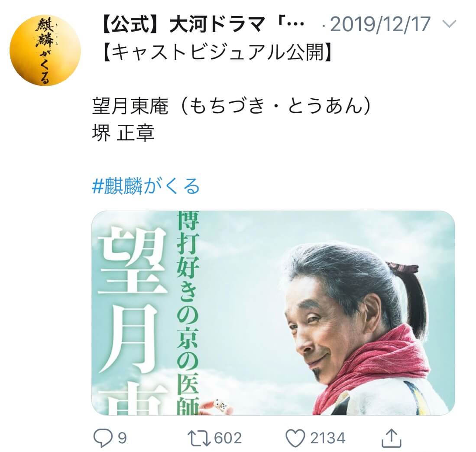The image size is (476, 452).
Task: Click the reply speech bubble icon
Action: pyautogui.click(x=102, y=438)
